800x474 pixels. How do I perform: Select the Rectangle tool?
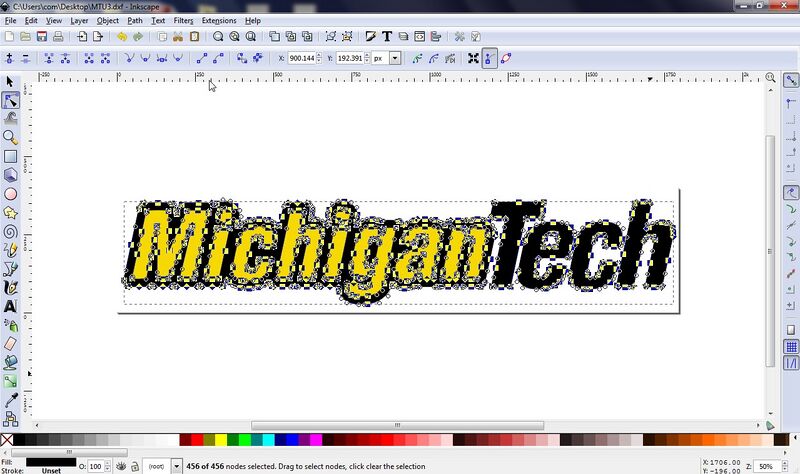10,156
